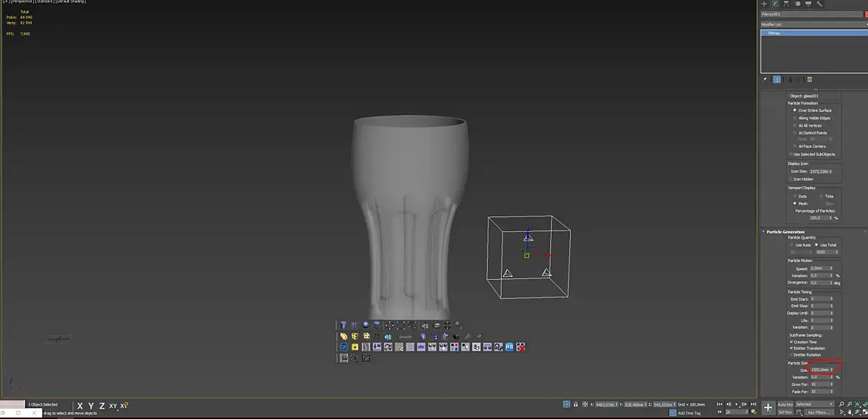Toggle Show End Result button in stack
Image resolution: width=868 pixels, height=419 pixels.
[778, 80]
